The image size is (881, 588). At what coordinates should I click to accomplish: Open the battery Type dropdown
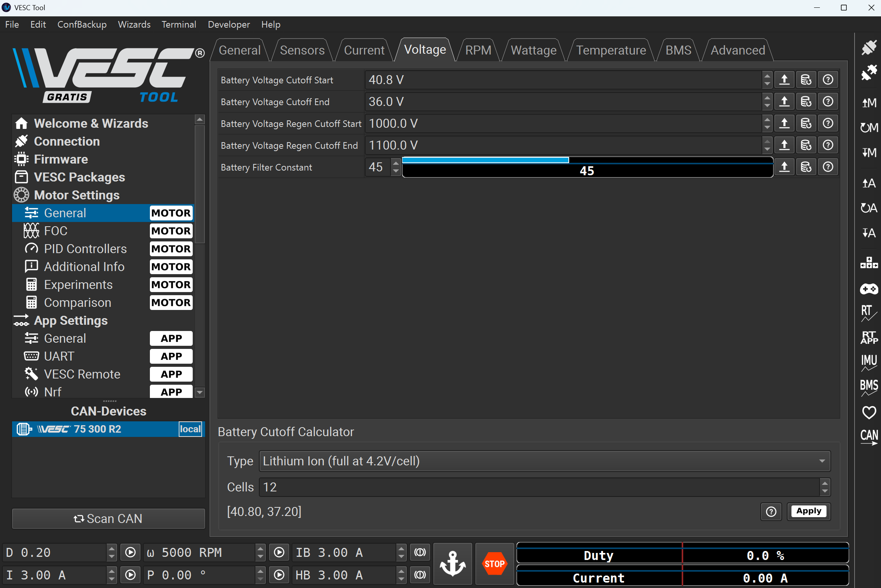coord(545,461)
